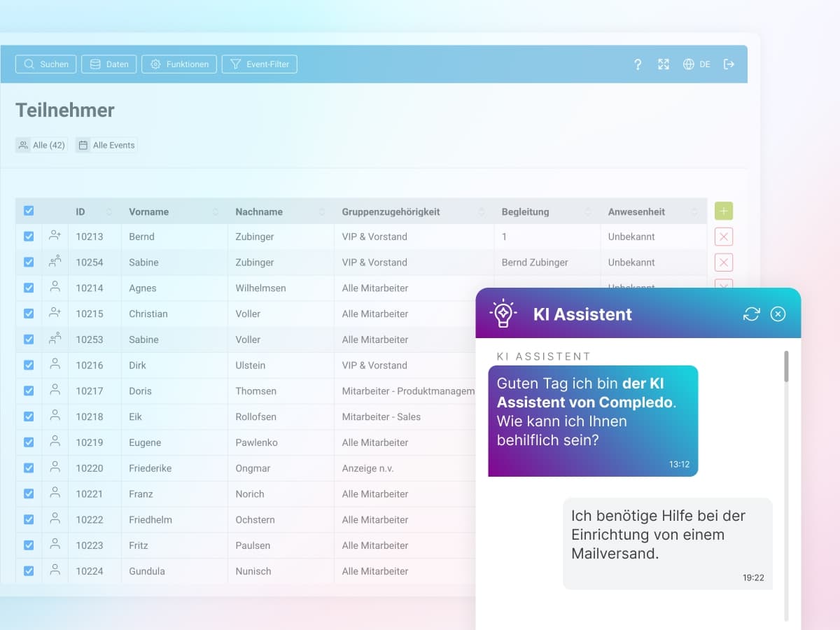Click person icon for Dirk Ulstein
The height and width of the screenshot is (630, 840).
(x=55, y=365)
